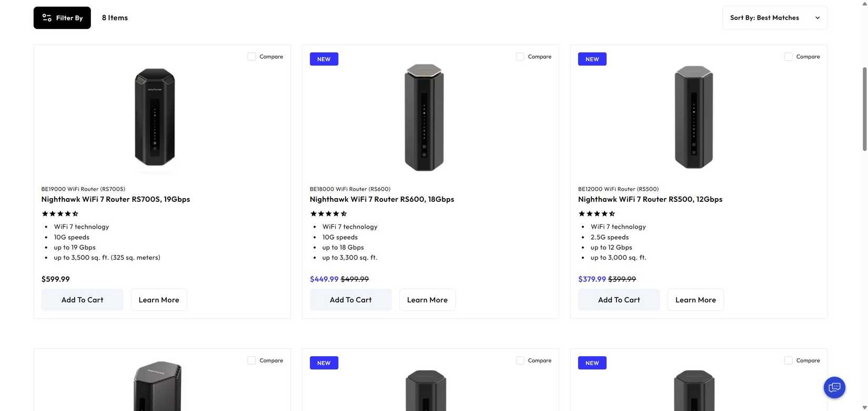The image size is (868, 411).
Task: Add the RS700S router to cart
Action: click(82, 300)
